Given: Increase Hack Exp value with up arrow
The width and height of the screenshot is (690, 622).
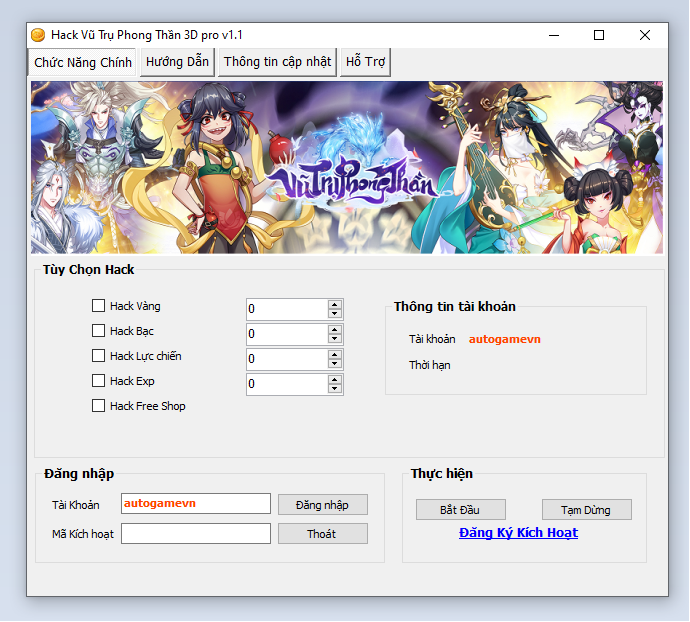Looking at the screenshot, I should (334, 380).
